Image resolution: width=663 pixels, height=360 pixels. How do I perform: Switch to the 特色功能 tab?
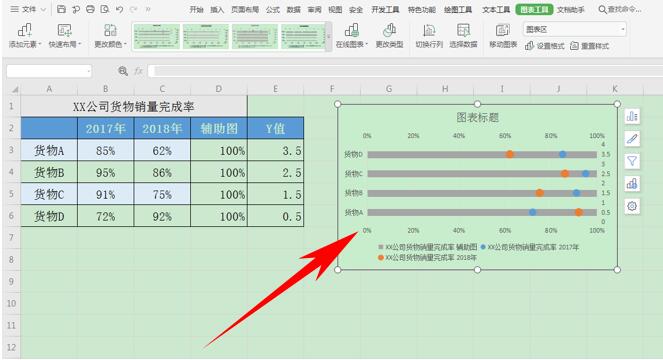pos(422,9)
